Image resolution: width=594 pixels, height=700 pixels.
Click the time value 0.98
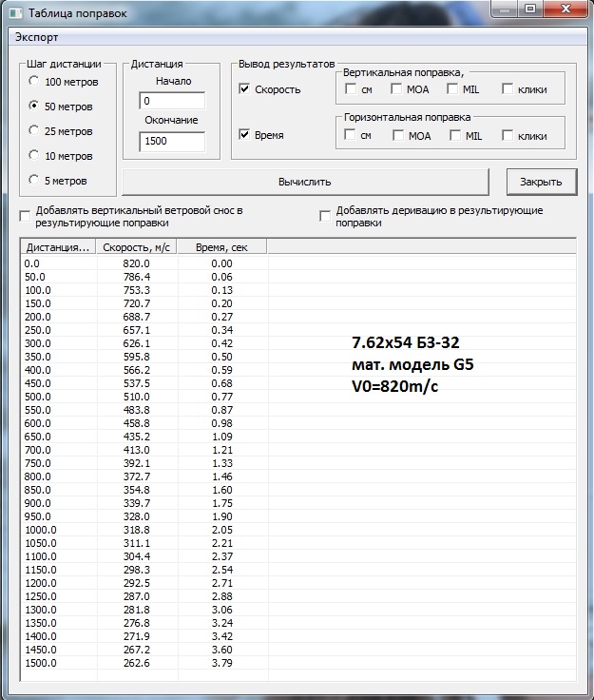[x=222, y=423]
